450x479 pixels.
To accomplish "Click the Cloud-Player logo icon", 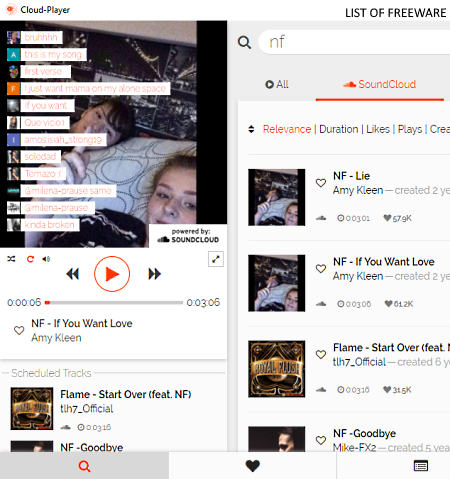I will pos(11,9).
